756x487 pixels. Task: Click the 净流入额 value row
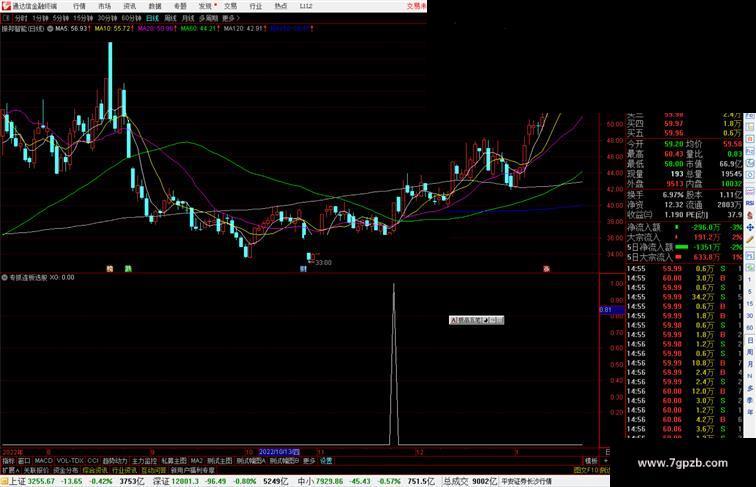tap(684, 227)
